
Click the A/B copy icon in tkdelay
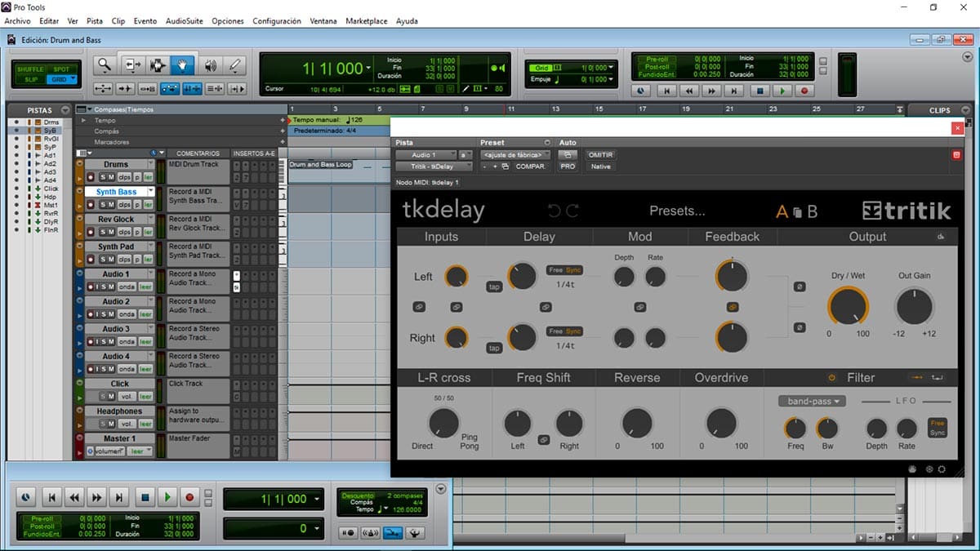coord(798,212)
